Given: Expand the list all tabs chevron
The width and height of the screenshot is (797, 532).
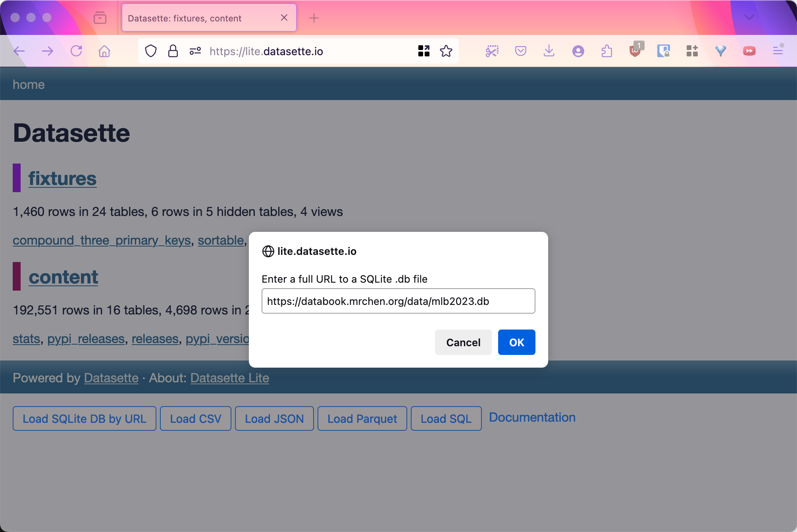Looking at the screenshot, I should (749, 17).
